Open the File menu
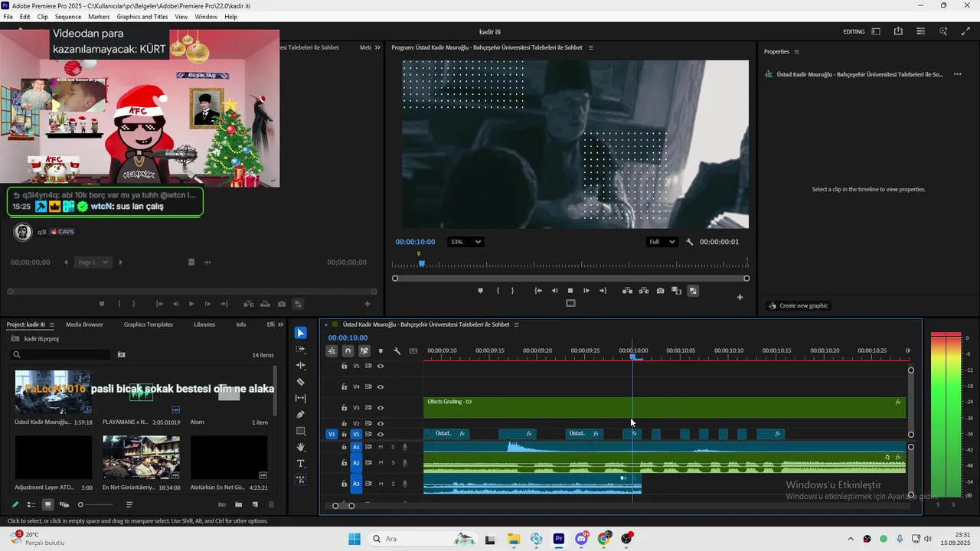 (x=8, y=17)
